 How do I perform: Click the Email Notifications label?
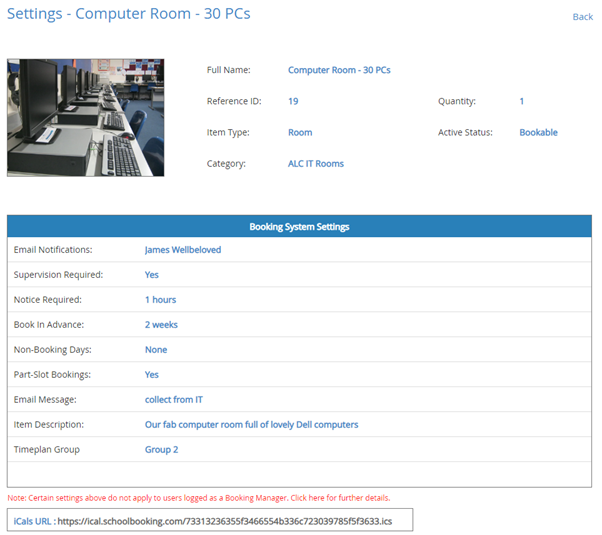[x=53, y=250]
